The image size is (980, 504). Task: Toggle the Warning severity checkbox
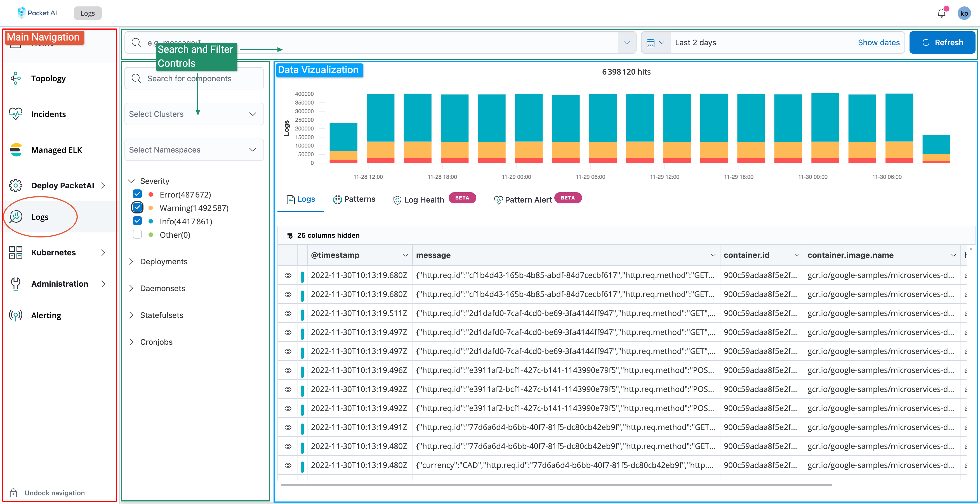(137, 208)
